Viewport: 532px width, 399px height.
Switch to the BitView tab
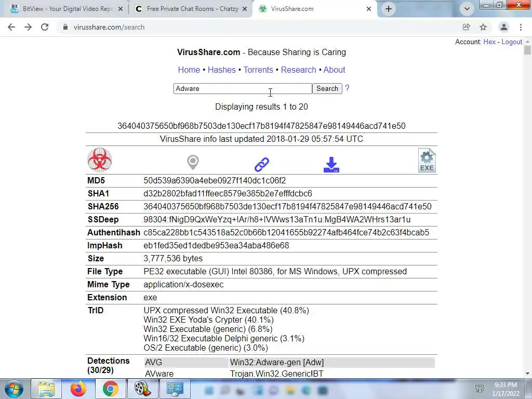64,9
